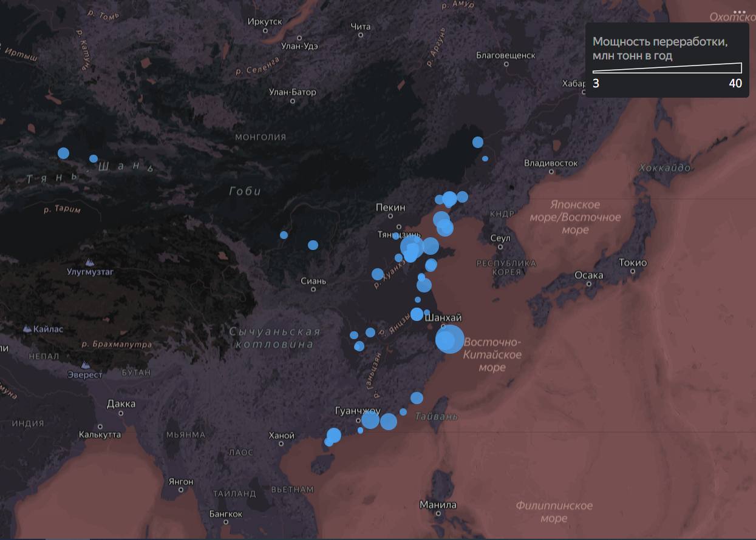Click the Пекин city label
This screenshot has height=540, width=756.
pyautogui.click(x=390, y=208)
